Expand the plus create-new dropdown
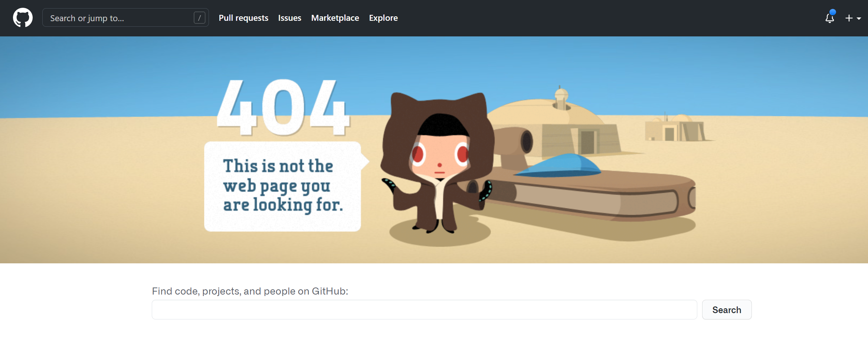This screenshot has height=338, width=868. (x=853, y=18)
